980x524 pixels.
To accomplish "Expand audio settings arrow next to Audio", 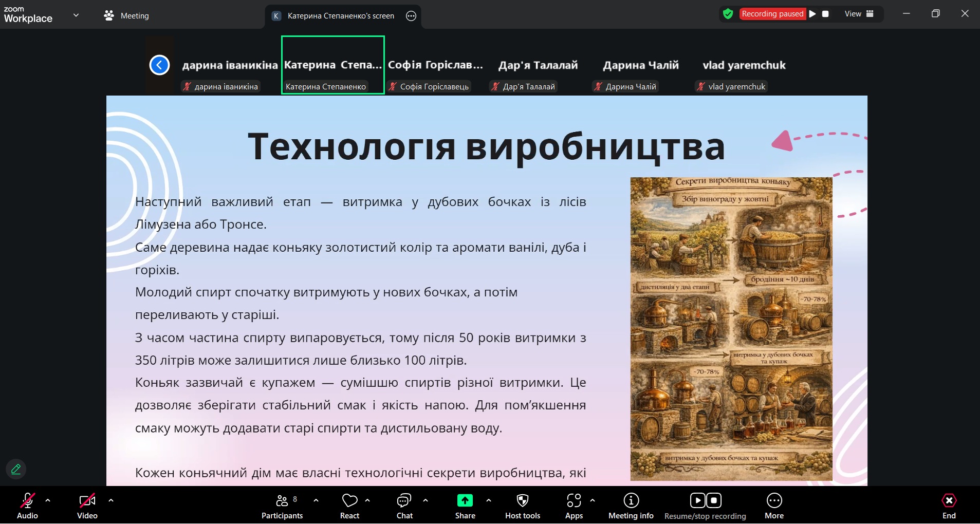I will tap(48, 500).
